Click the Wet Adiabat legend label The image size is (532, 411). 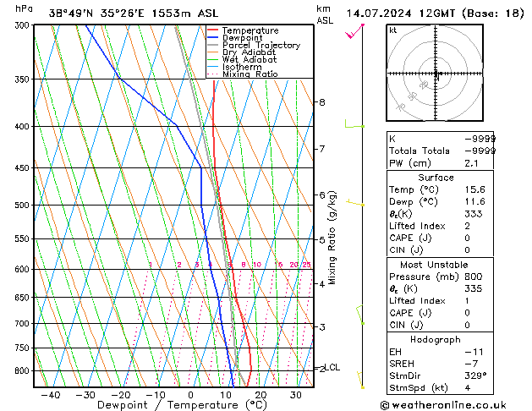pos(250,59)
